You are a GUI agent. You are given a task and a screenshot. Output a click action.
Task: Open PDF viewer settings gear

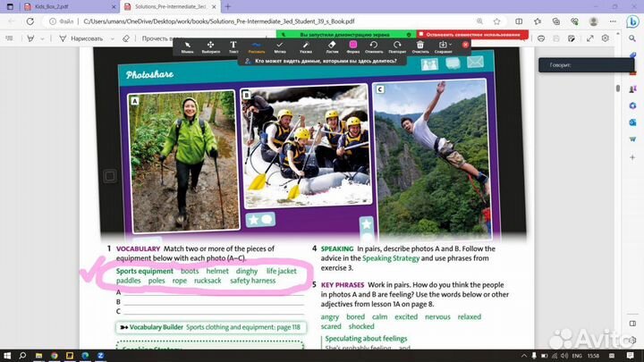606,38
